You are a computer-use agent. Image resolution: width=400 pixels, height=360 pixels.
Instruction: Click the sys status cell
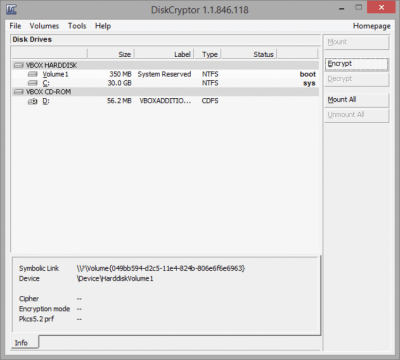click(x=309, y=83)
